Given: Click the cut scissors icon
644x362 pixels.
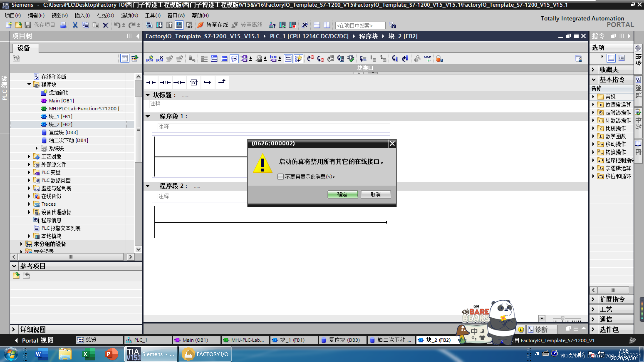Looking at the screenshot, I should tap(75, 25).
